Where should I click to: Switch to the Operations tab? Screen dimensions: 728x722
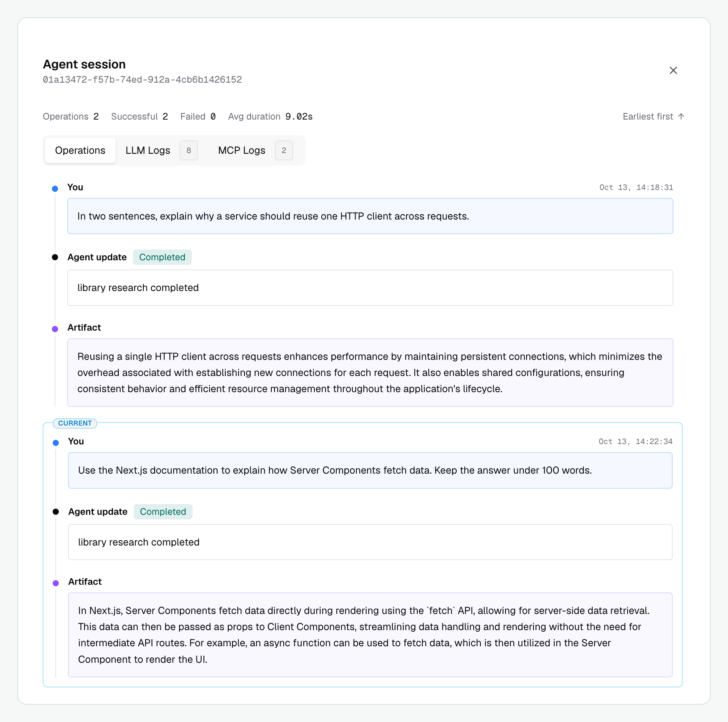(80, 150)
